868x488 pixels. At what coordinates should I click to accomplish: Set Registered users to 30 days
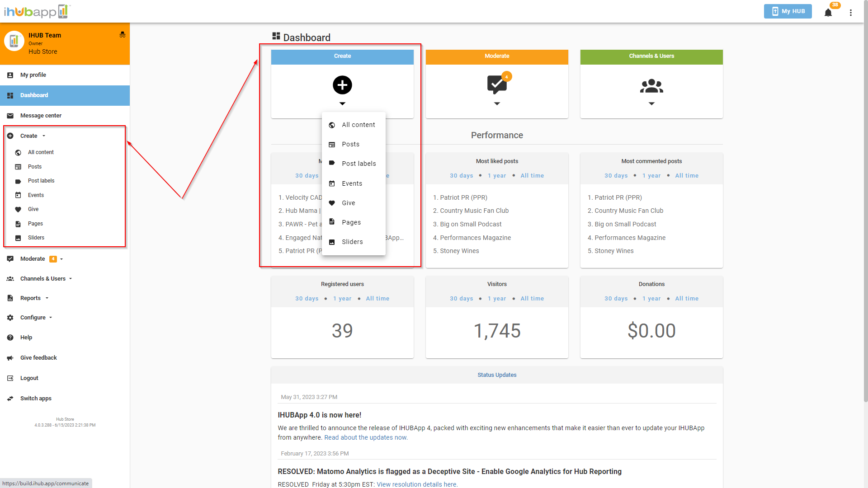click(307, 299)
